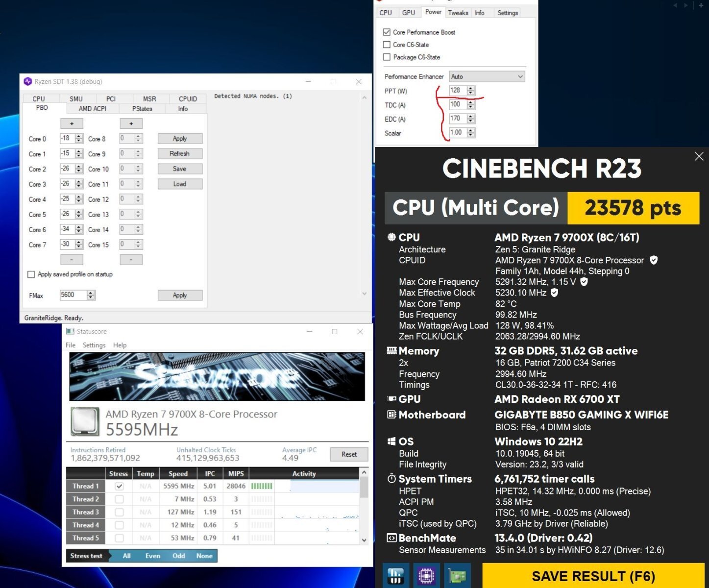Click the Ryzen SDT log scrollbar

[x=364, y=196]
